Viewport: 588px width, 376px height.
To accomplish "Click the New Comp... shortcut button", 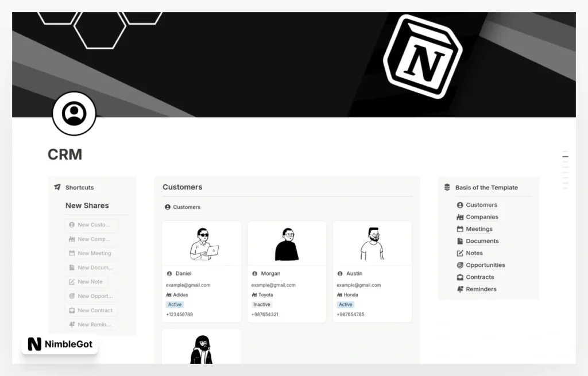I will (x=91, y=239).
